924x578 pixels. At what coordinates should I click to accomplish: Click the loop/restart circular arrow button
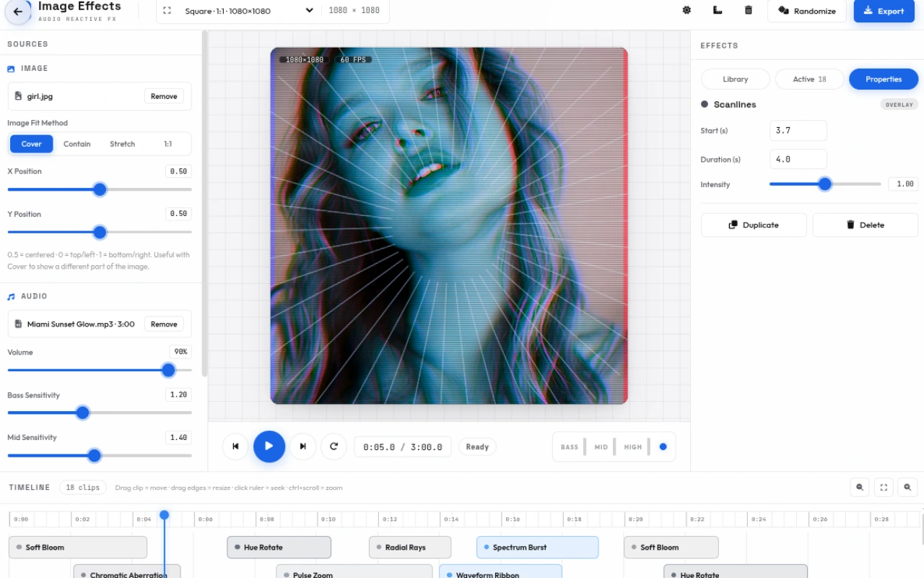pos(334,447)
